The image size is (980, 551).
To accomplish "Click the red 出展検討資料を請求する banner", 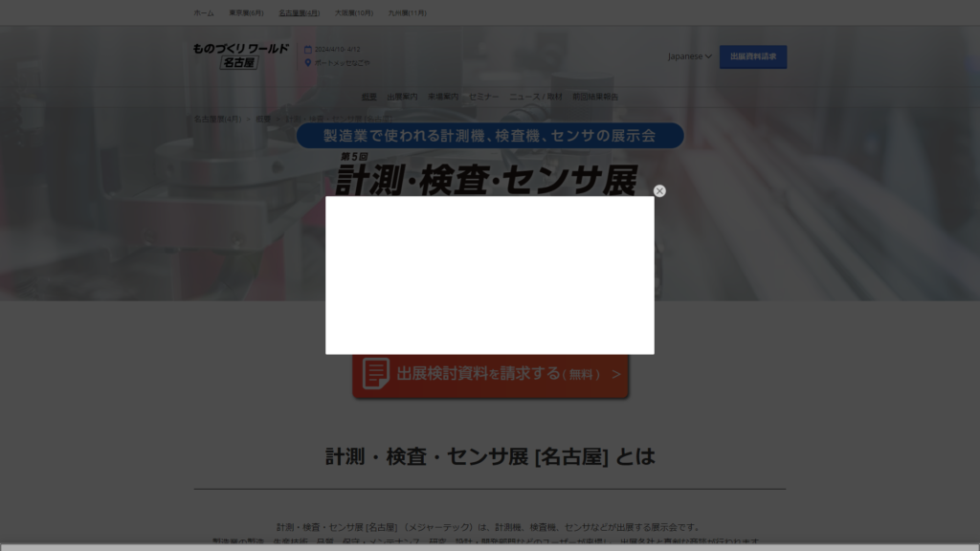I will coord(491,375).
